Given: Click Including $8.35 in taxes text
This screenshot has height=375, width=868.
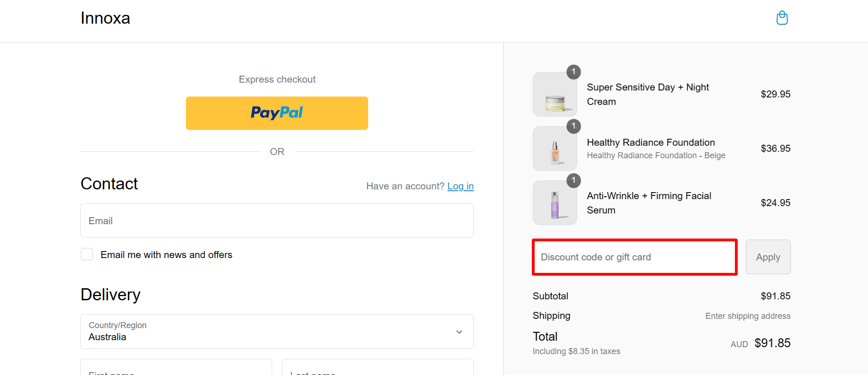Looking at the screenshot, I should (x=576, y=351).
